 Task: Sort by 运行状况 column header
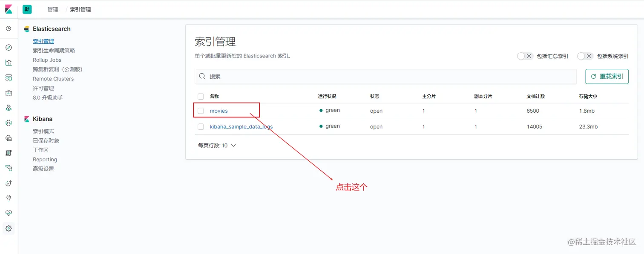[x=327, y=97]
